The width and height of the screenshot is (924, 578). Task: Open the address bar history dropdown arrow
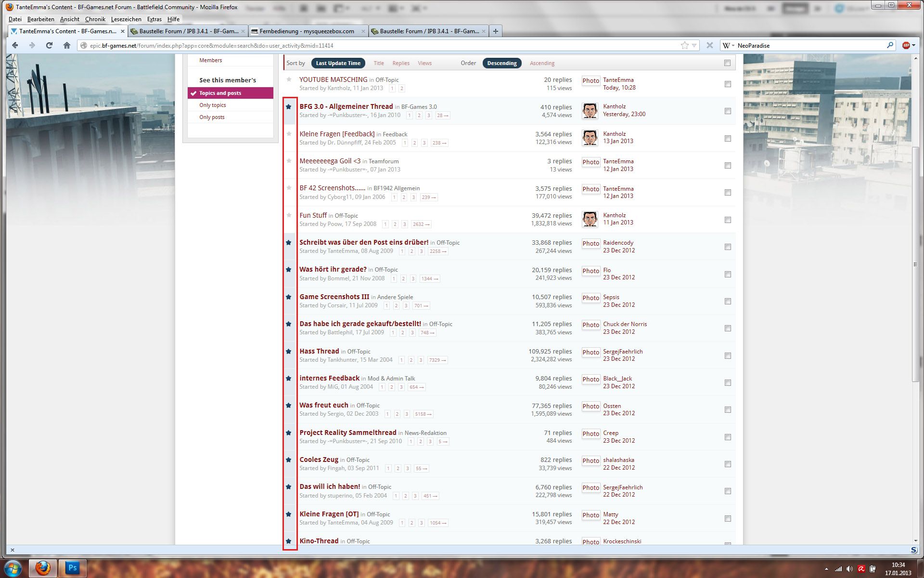(694, 45)
